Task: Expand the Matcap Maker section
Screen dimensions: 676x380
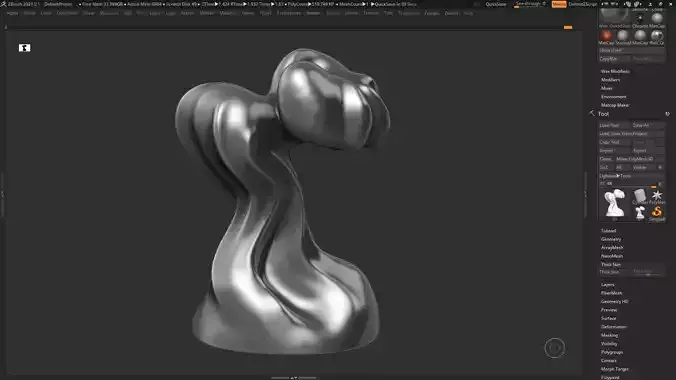Action: (x=615, y=105)
